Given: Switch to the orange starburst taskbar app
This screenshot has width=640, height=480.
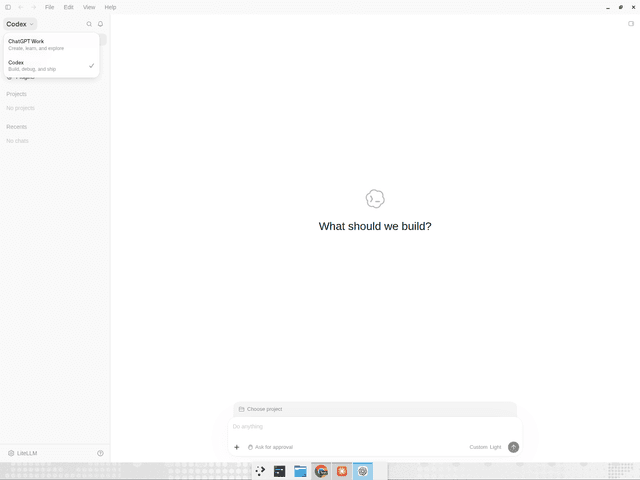Looking at the screenshot, I should point(342,471).
